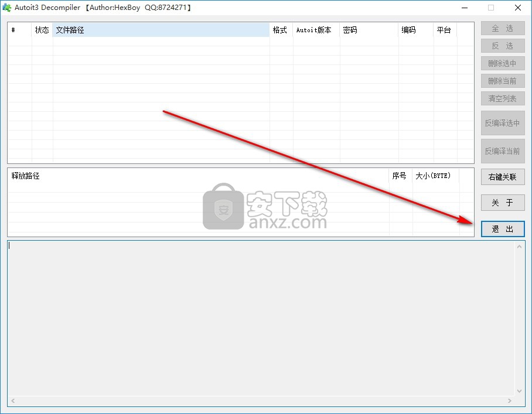Minimize the Autoit3 Decompiler window
This screenshot has width=532, height=414.
pyautogui.click(x=465, y=8)
